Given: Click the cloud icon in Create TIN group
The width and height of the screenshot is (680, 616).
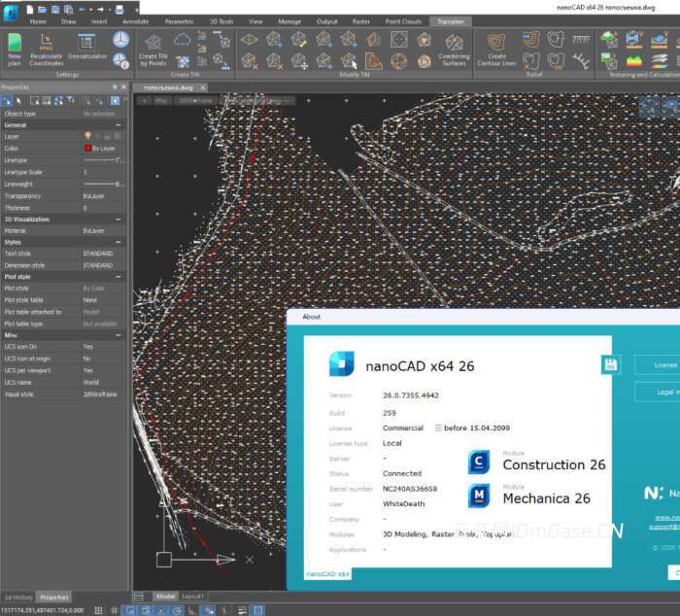Looking at the screenshot, I should [x=183, y=40].
